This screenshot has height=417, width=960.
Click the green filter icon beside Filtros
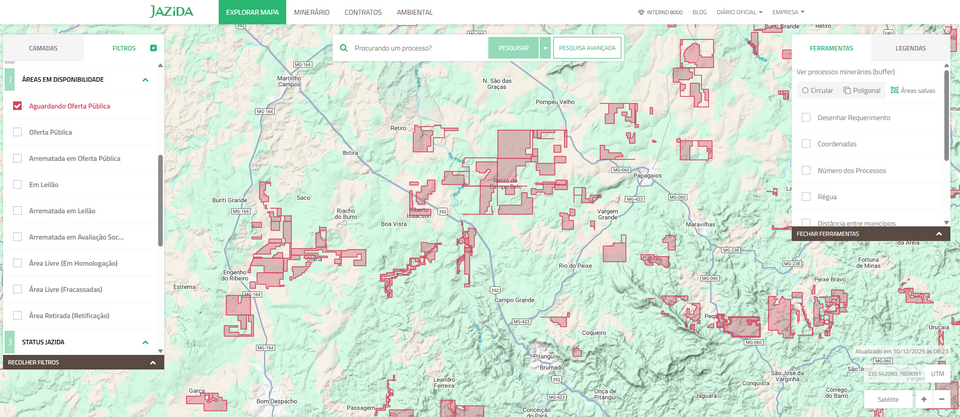(153, 48)
